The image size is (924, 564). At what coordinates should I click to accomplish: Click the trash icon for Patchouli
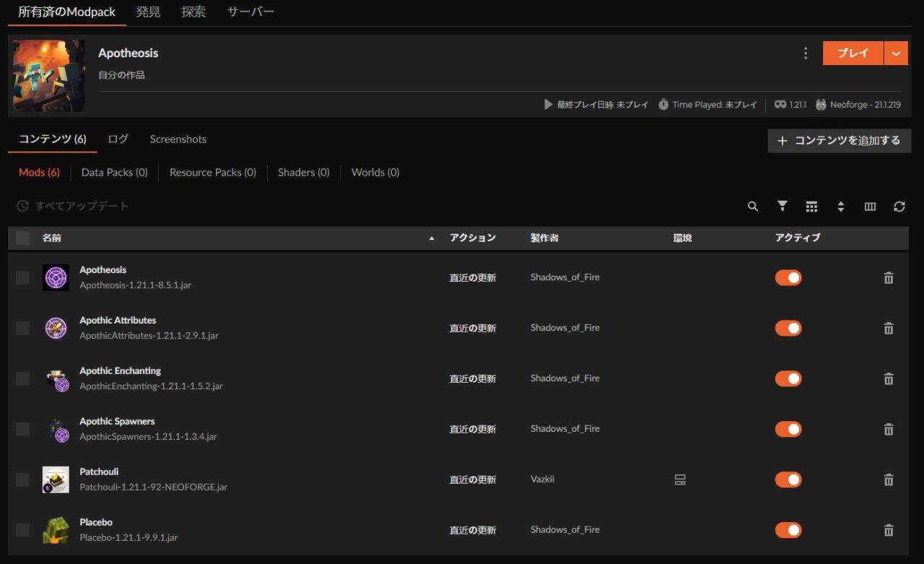pos(889,480)
